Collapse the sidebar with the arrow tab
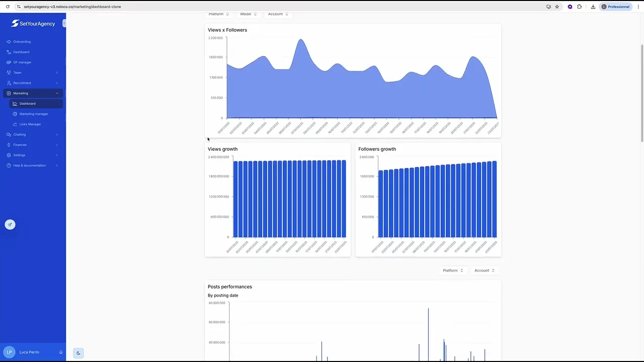Screen dimensions: 644x362 coord(64,24)
